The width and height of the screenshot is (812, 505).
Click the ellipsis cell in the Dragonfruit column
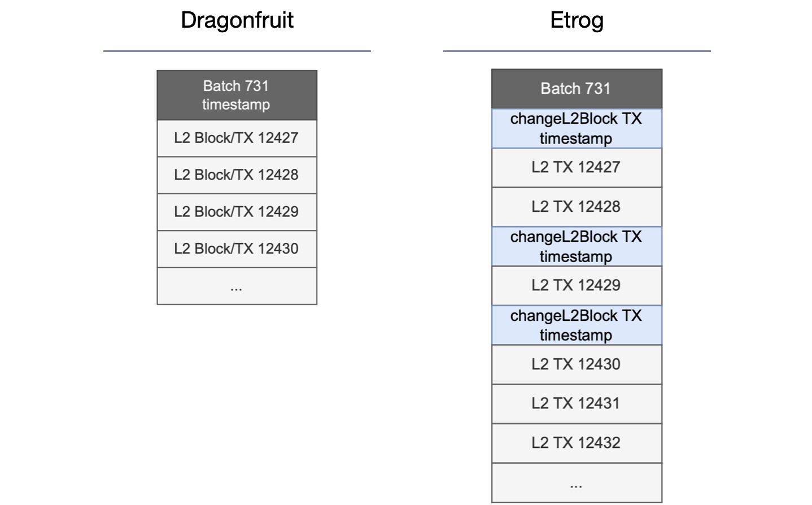click(237, 286)
